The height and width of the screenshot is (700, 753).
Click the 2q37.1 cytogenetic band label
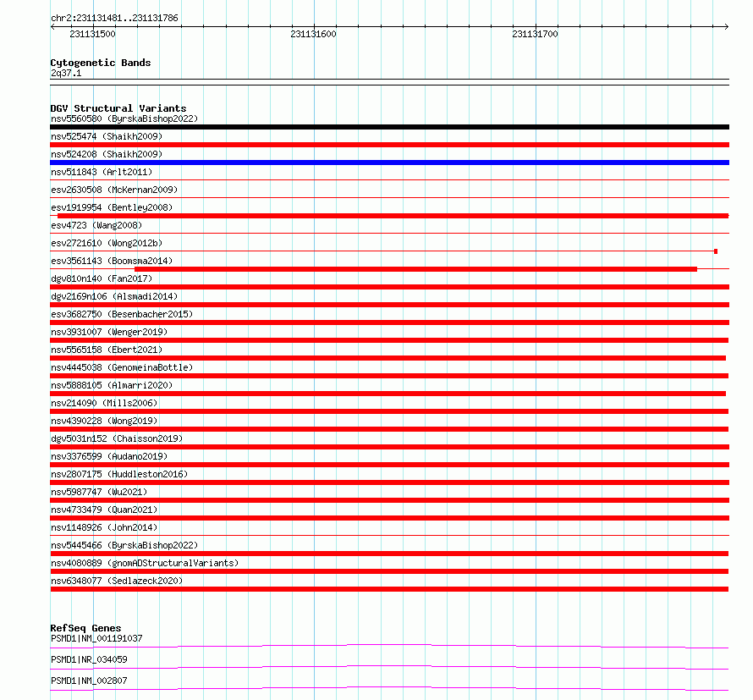(66, 73)
